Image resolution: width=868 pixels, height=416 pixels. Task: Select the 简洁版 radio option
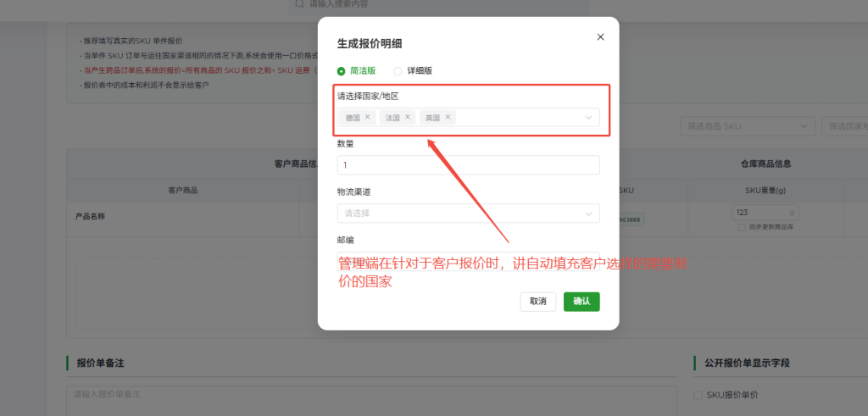(x=342, y=71)
